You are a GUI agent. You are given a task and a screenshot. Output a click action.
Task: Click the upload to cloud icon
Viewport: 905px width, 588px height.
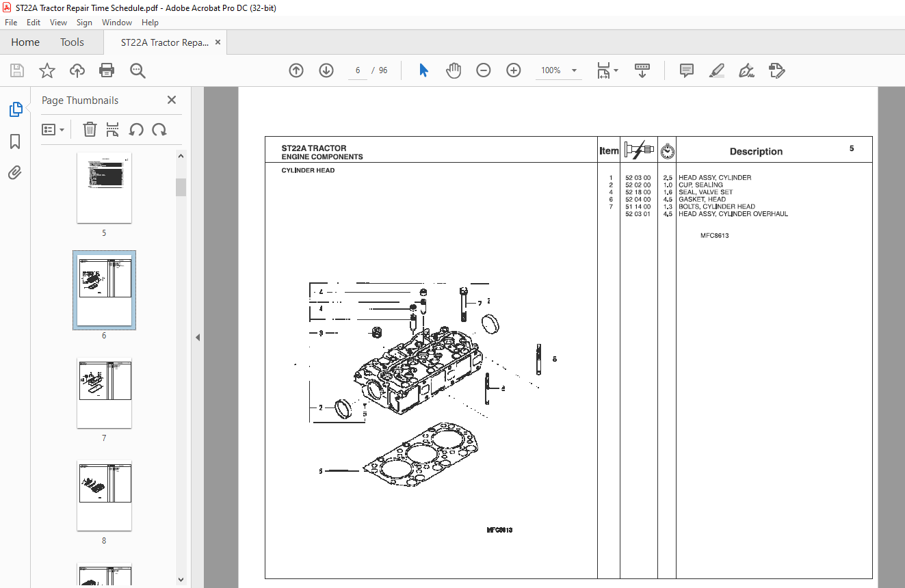[77, 70]
